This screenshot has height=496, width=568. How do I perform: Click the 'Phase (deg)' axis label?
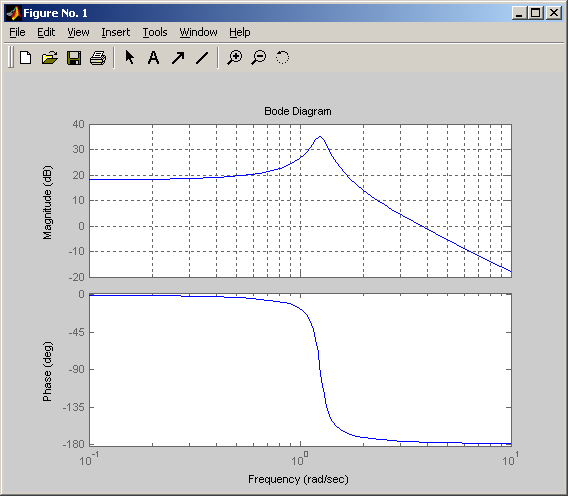pos(47,371)
